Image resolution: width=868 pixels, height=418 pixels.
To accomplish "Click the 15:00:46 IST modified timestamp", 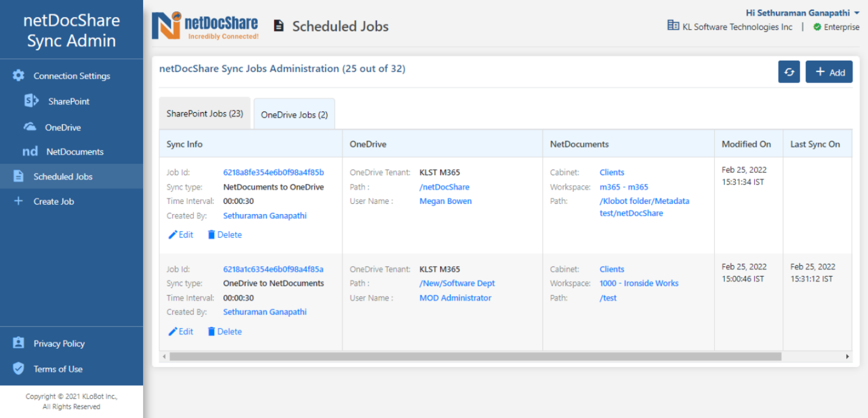I will [x=743, y=279].
